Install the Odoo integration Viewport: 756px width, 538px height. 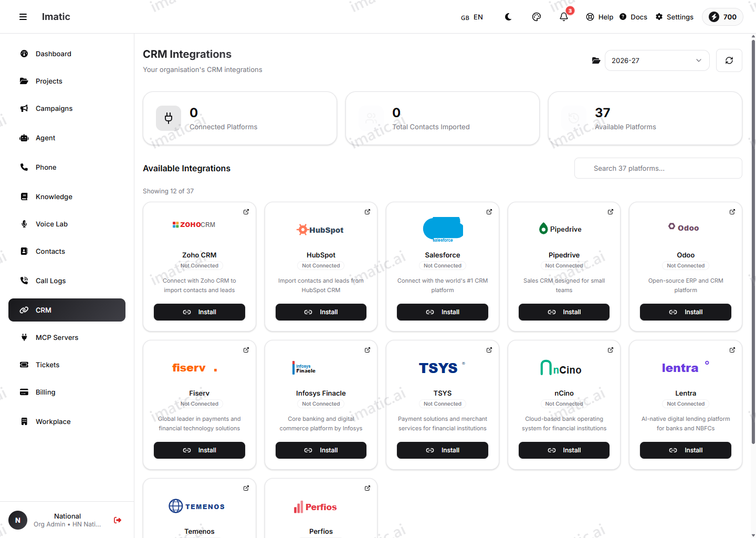(686, 312)
